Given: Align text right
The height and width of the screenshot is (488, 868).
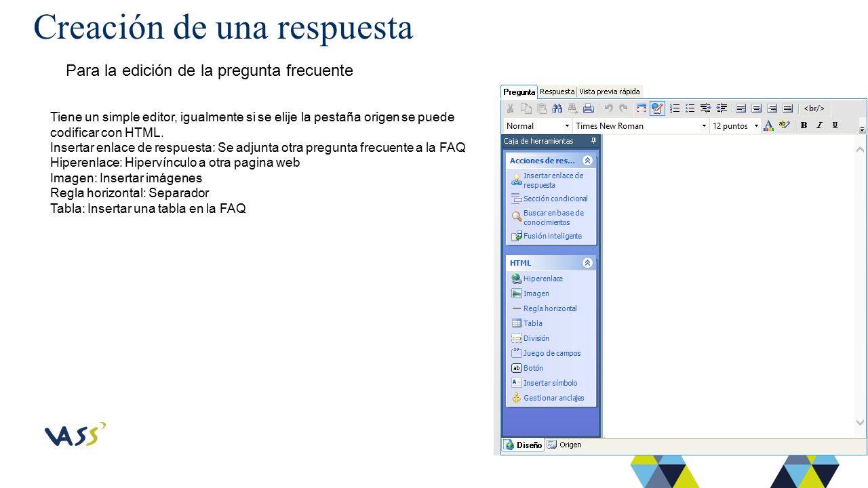Looking at the screenshot, I should click(772, 108).
